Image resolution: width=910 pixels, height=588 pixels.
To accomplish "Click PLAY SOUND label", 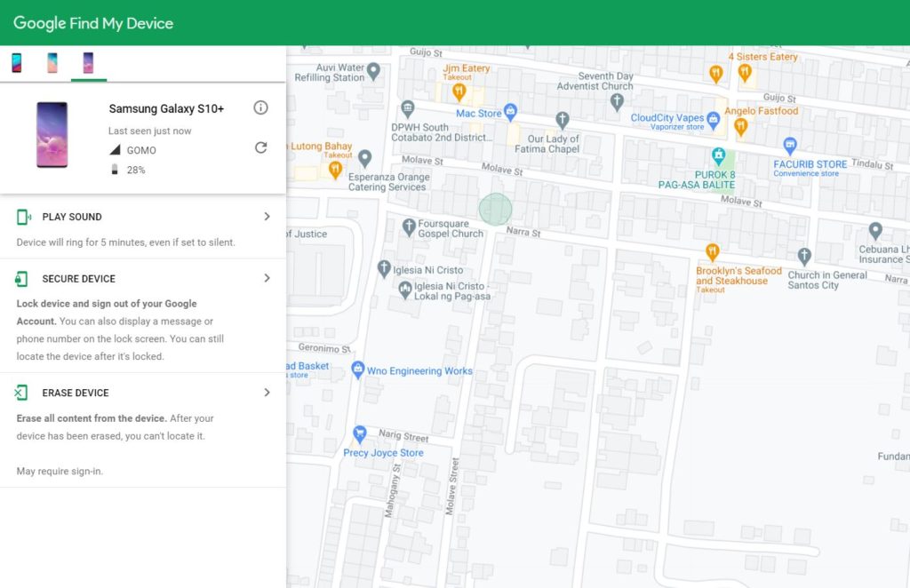I will click(72, 217).
